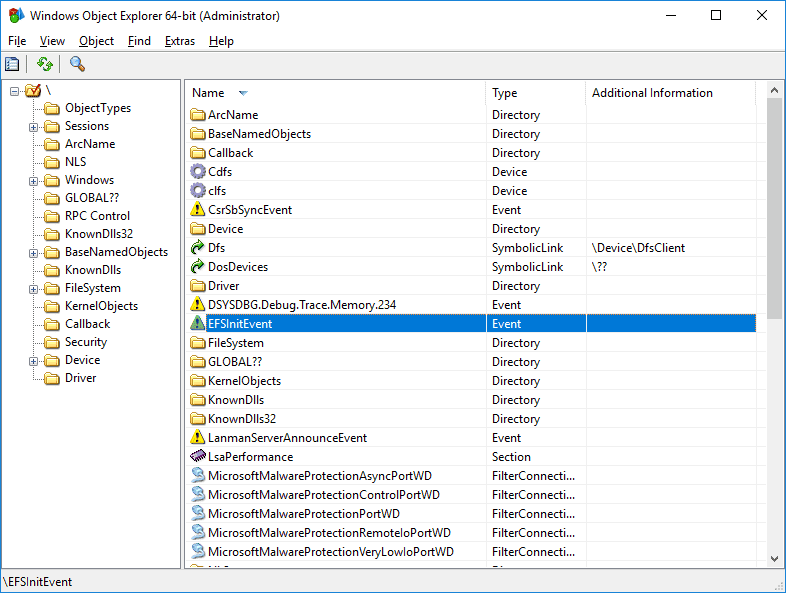Click the clfs device gear icon
The height and width of the screenshot is (593, 786).
198,190
